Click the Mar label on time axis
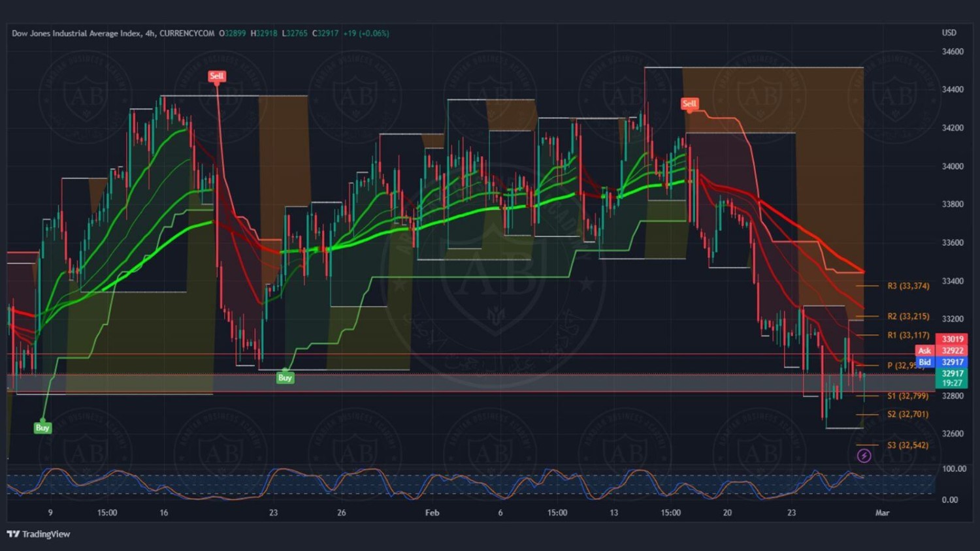980x551 pixels. click(882, 512)
